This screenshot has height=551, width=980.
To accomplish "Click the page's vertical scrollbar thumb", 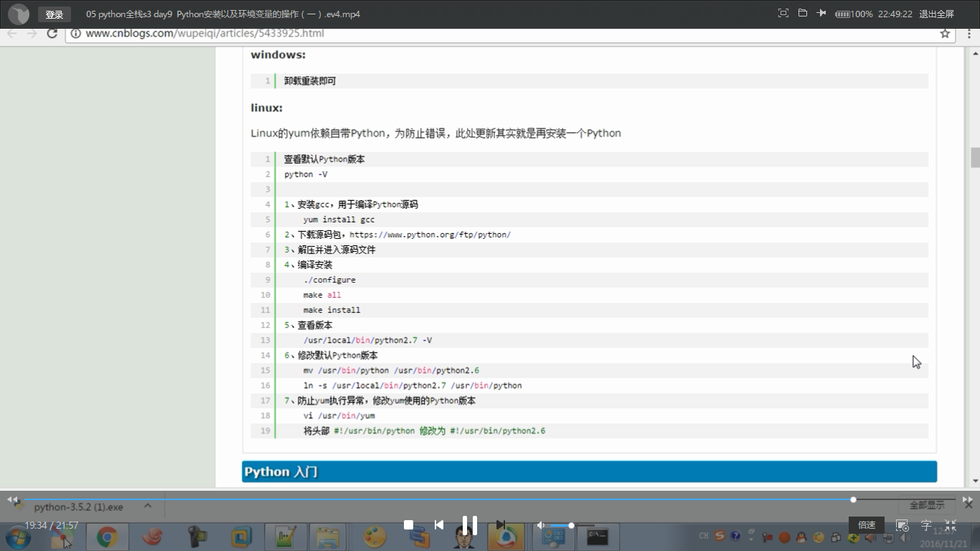I will click(x=975, y=157).
